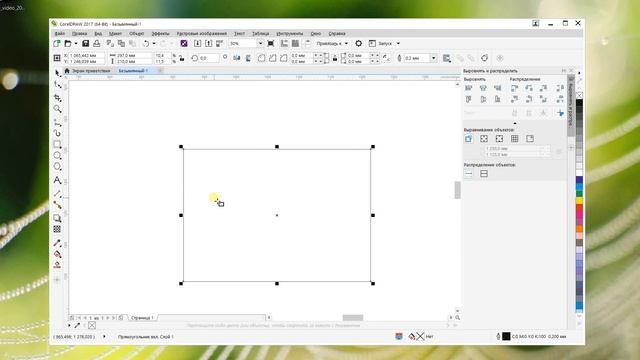This screenshot has height=360, width=640.
Task: Open the Help (Справка) menu
Action: click(x=337, y=33)
